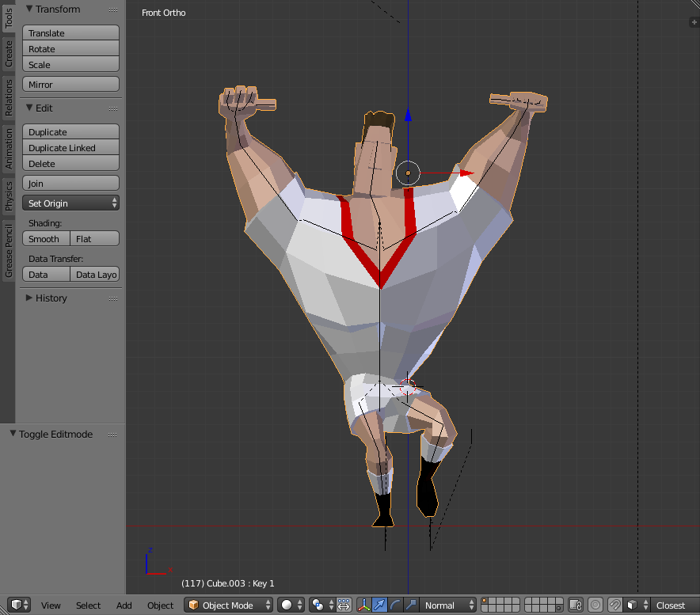
Task: Grab the Transform panel drag handle
Action: pyautogui.click(x=113, y=9)
